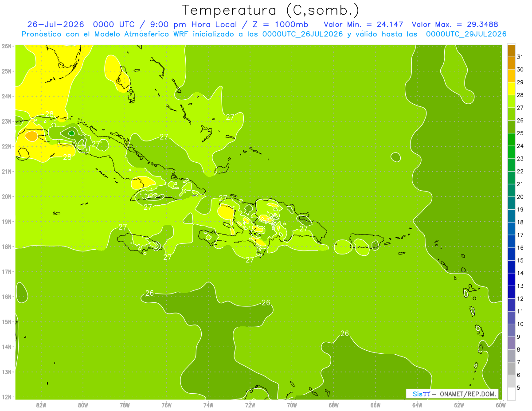Click the orange 31 degree color swatch

tap(511, 51)
